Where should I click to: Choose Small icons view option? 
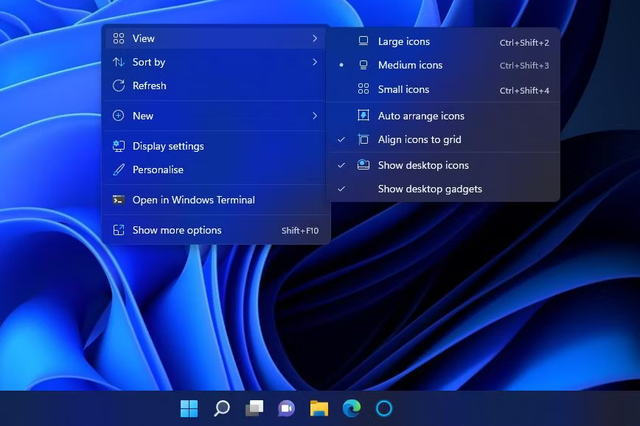click(x=445, y=89)
